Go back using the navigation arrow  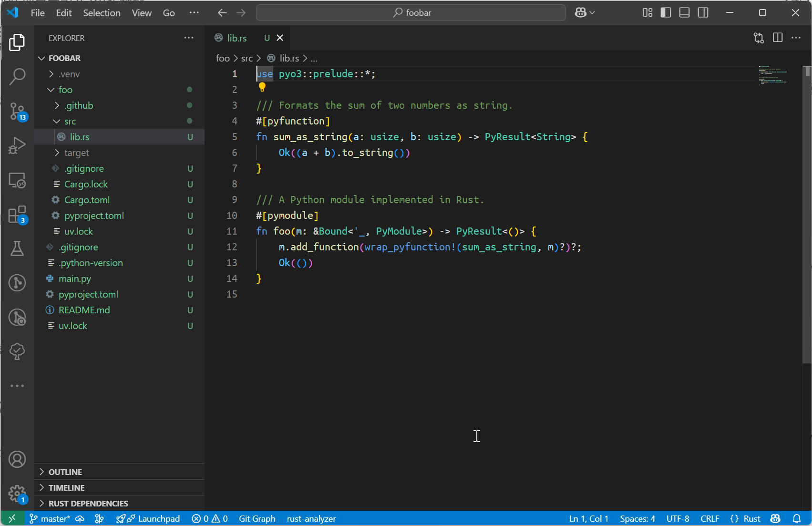(222, 13)
